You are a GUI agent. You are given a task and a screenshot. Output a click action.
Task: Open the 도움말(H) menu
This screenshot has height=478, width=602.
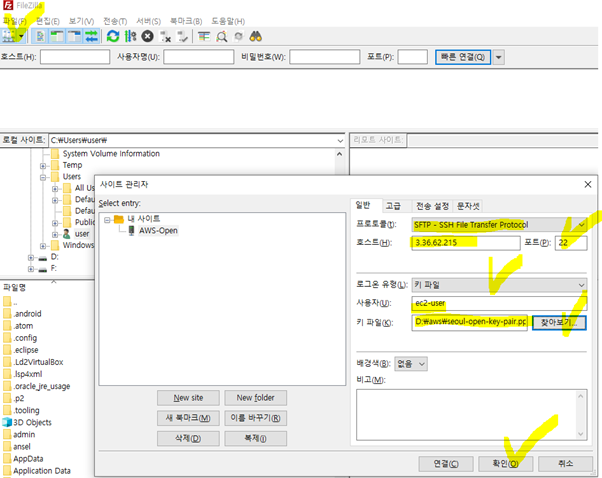point(228,21)
